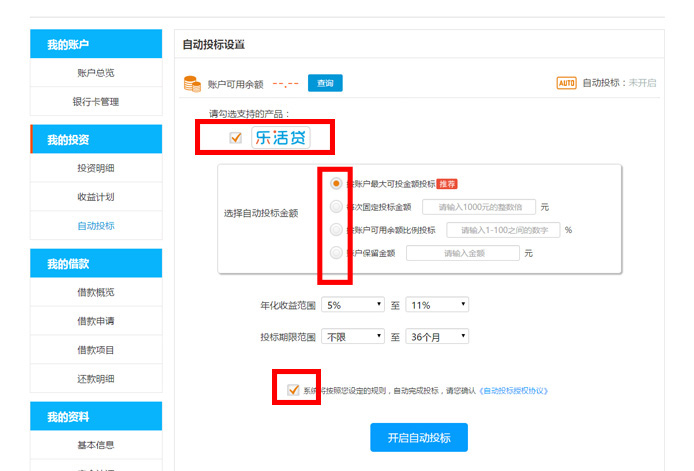Open the 36个月 maximum term dropdown
The height and width of the screenshot is (471, 694).
click(437, 336)
